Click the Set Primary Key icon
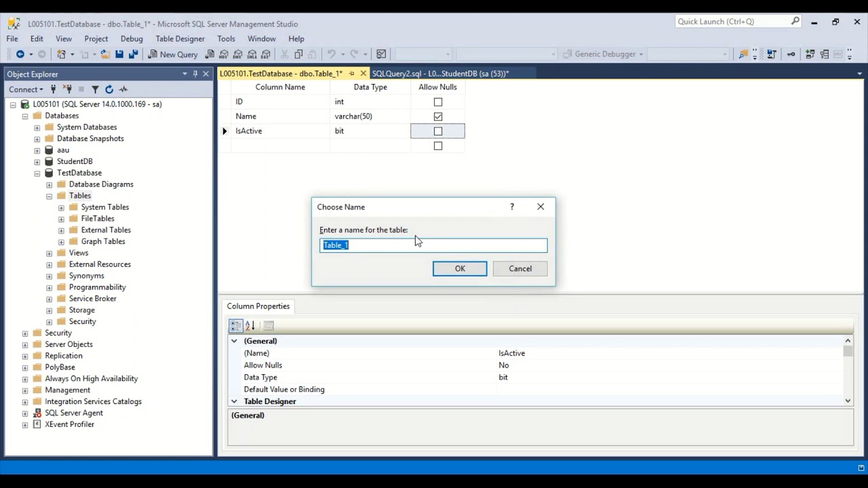868x488 pixels. coord(791,54)
